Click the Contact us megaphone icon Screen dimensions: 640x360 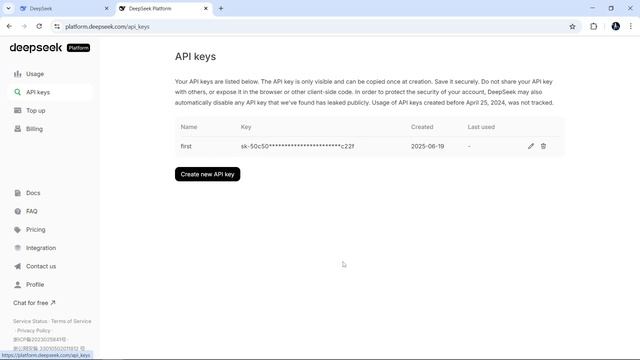pos(18,267)
